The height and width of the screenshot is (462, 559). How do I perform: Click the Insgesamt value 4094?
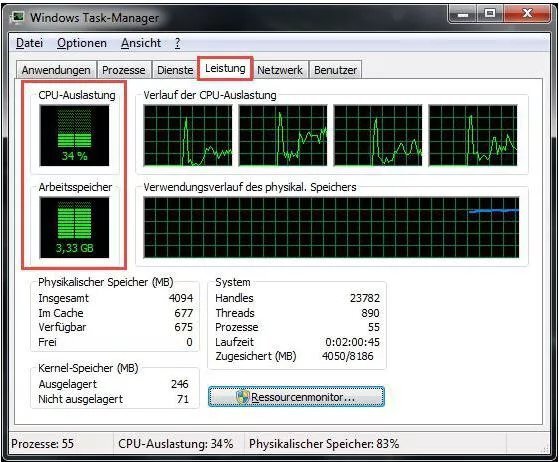pyautogui.click(x=181, y=298)
